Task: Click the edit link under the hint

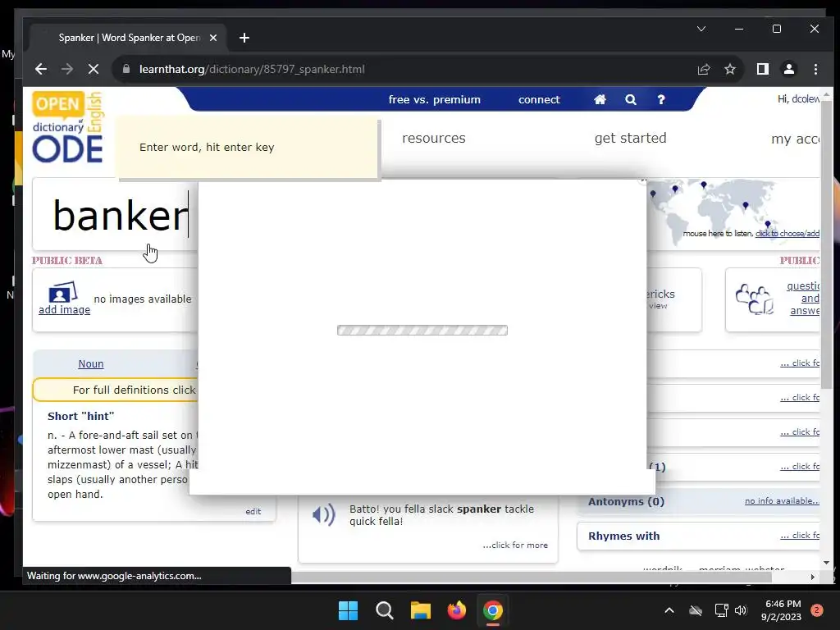Action: pyautogui.click(x=253, y=512)
